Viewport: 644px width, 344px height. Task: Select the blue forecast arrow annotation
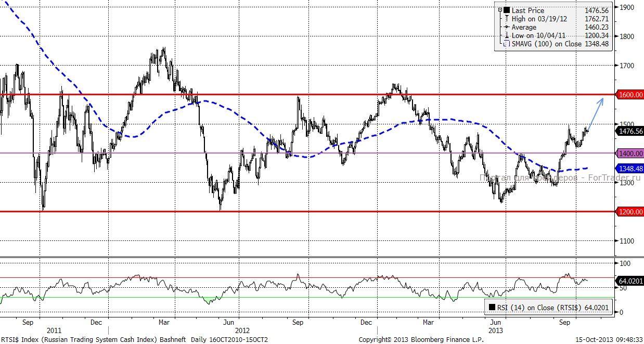(596, 113)
